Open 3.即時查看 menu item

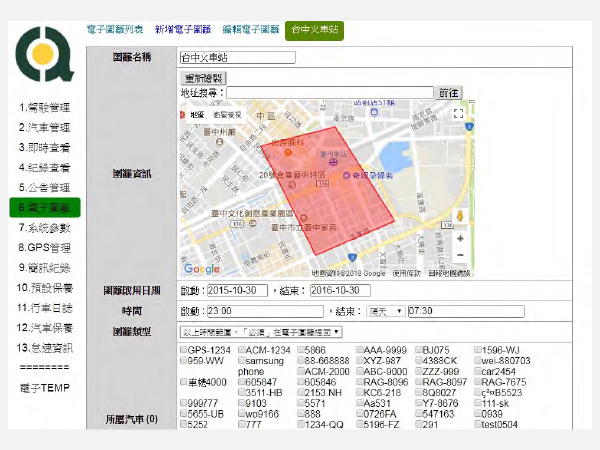click(45, 148)
